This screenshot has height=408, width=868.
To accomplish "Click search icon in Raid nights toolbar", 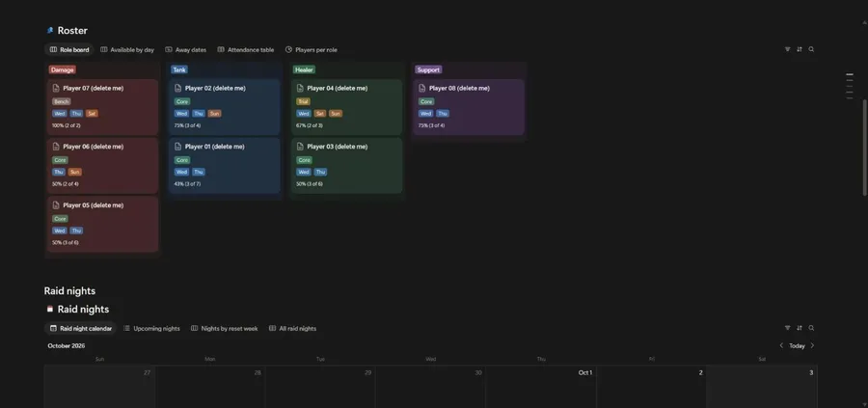I will [x=811, y=328].
